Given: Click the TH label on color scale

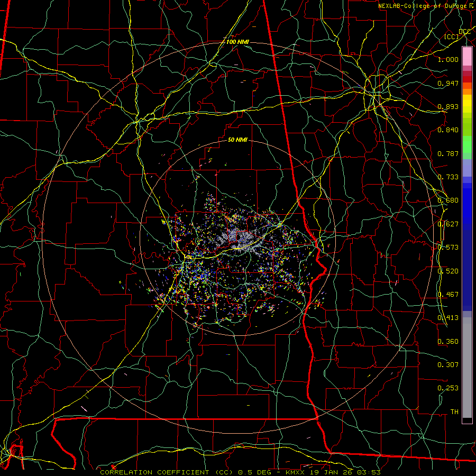Looking at the screenshot, I should 454,411.
